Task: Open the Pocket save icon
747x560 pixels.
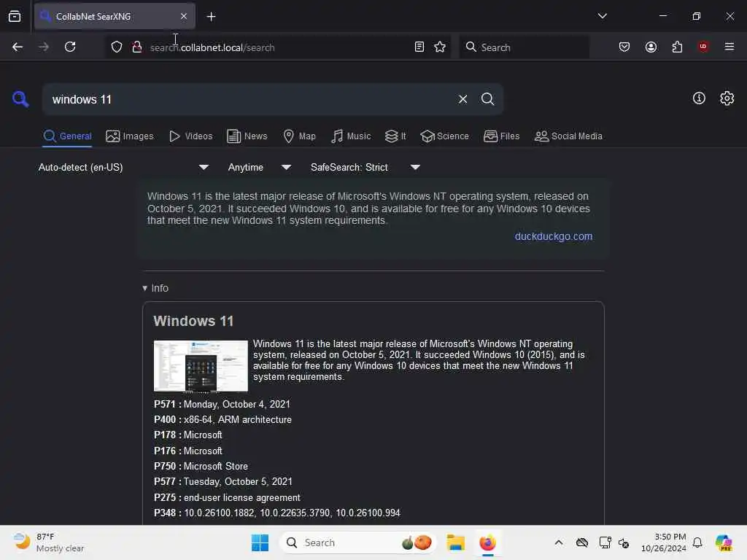Action: [x=624, y=47]
